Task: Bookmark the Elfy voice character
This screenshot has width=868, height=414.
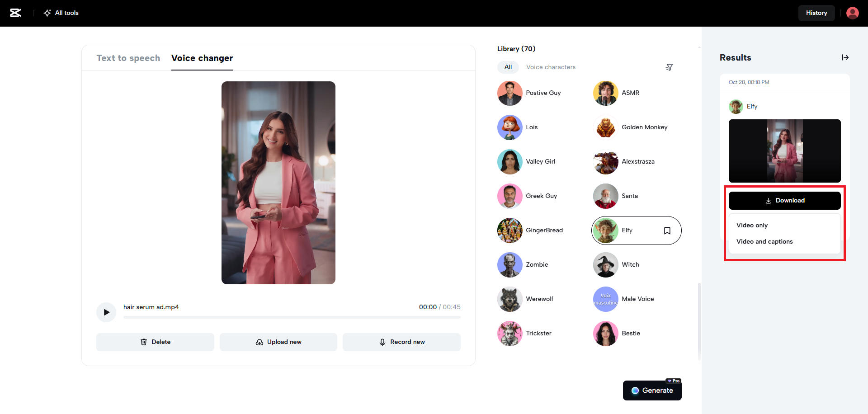Action: 668,231
